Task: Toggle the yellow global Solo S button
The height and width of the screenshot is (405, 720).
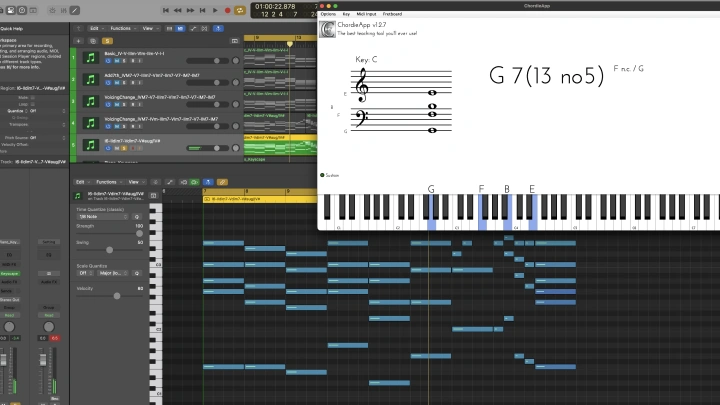Action: click(x=107, y=41)
